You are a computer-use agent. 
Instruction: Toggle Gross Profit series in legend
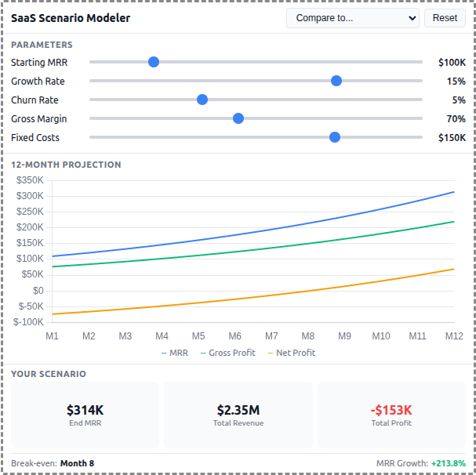coord(227,353)
